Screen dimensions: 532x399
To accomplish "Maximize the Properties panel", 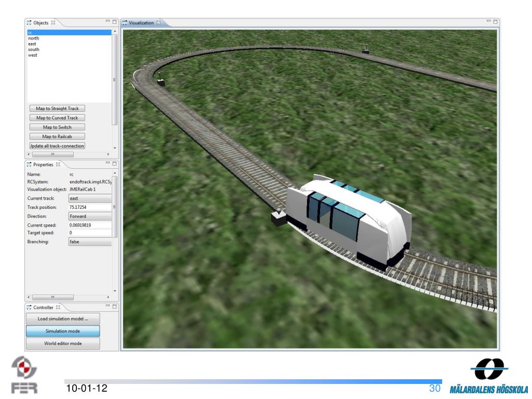I will click(x=115, y=164).
